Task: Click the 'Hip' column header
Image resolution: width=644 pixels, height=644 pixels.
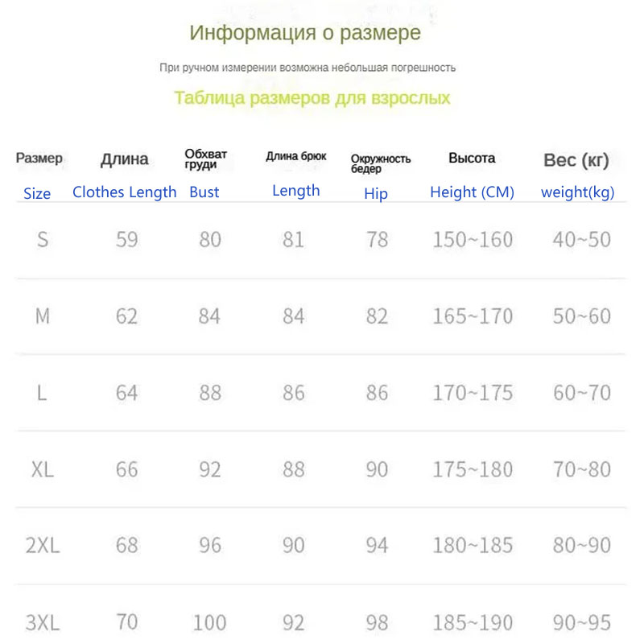Action: coord(376,193)
